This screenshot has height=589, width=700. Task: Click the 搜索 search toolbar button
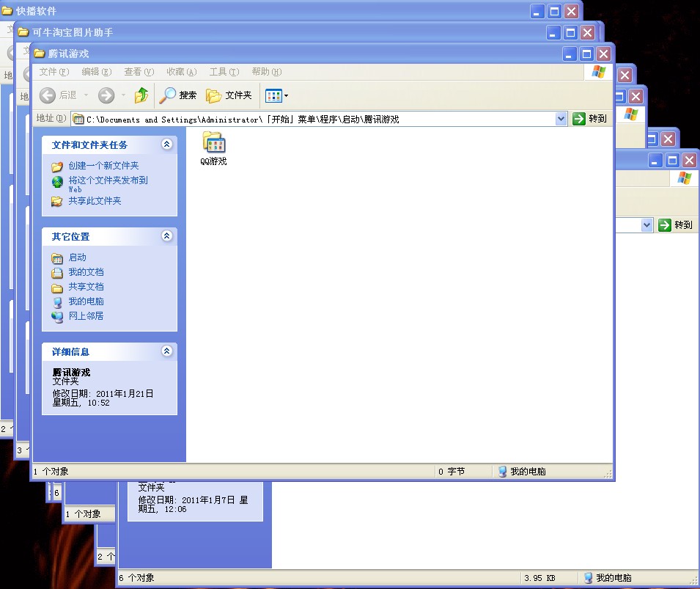[x=177, y=95]
